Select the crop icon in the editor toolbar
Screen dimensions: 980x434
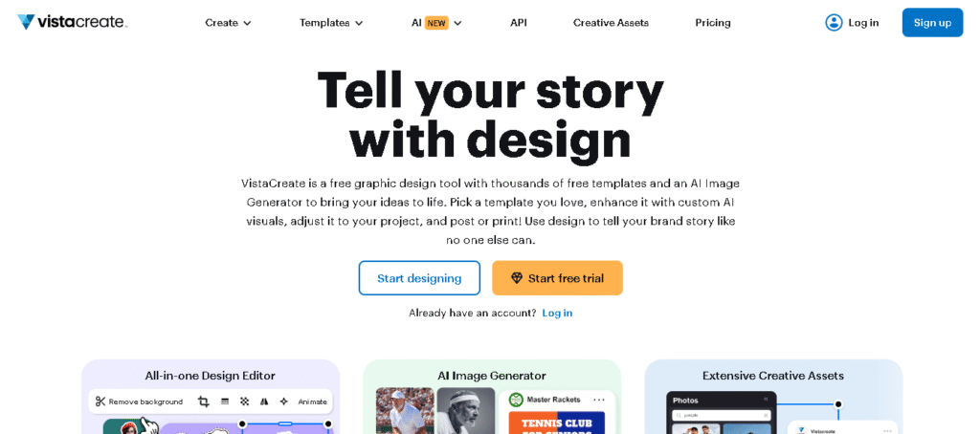203,401
